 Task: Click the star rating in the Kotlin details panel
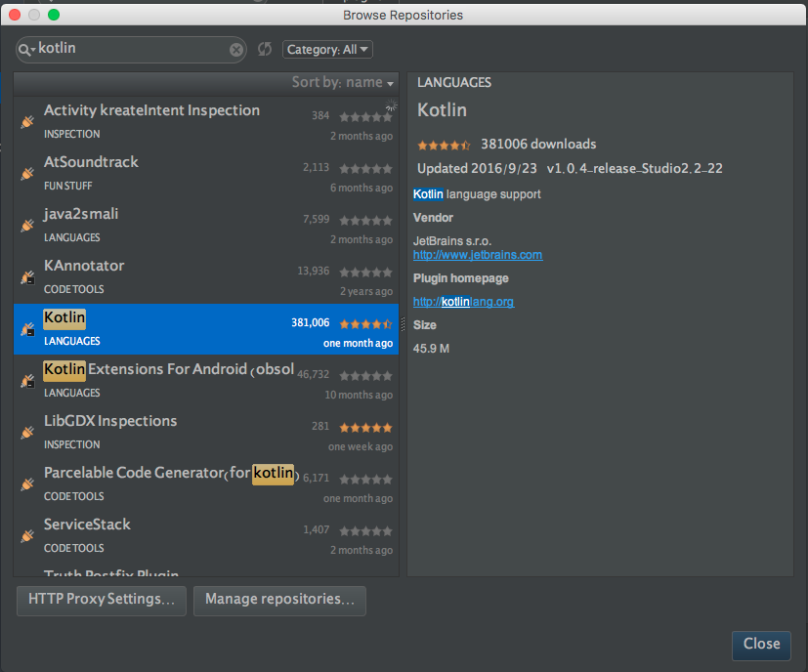(x=444, y=146)
